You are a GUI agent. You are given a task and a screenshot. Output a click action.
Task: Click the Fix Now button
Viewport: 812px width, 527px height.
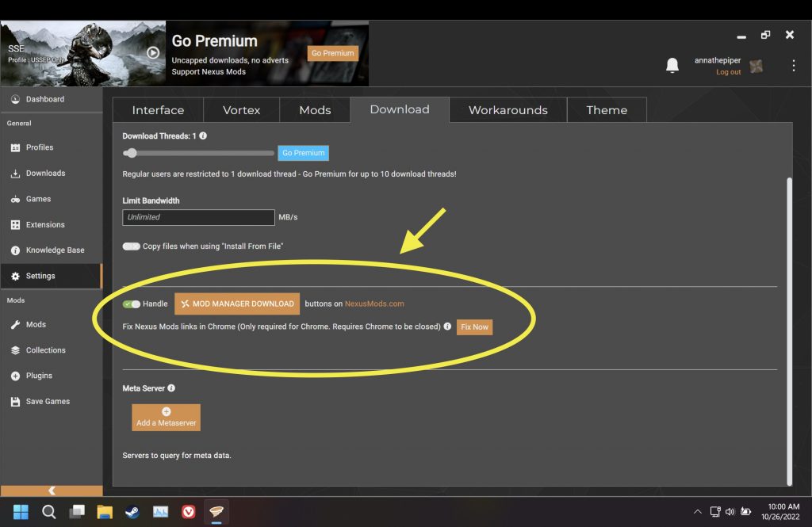[474, 327]
